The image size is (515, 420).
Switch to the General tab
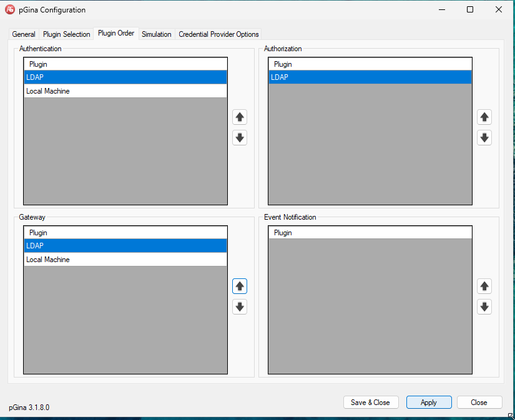(x=23, y=34)
